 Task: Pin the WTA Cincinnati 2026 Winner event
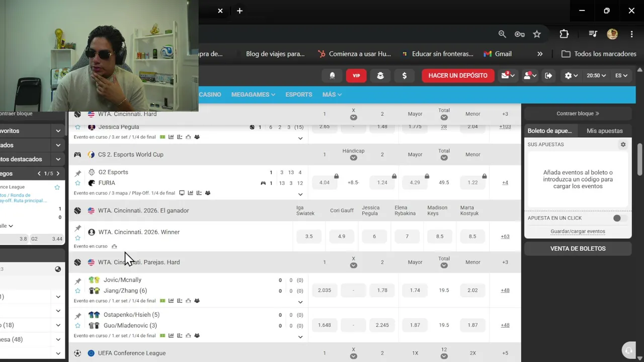77,228
